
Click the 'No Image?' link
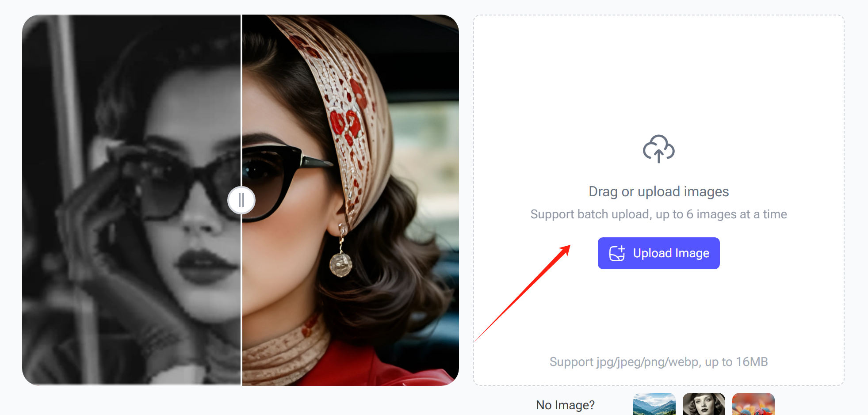[x=565, y=405]
